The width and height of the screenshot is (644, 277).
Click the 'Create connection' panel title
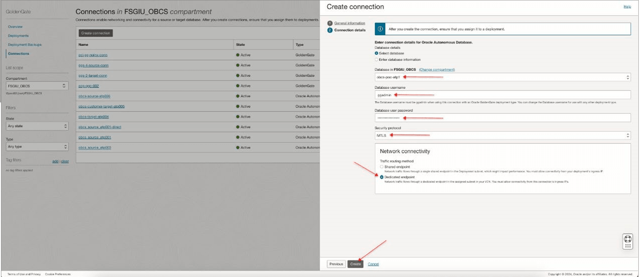[355, 7]
